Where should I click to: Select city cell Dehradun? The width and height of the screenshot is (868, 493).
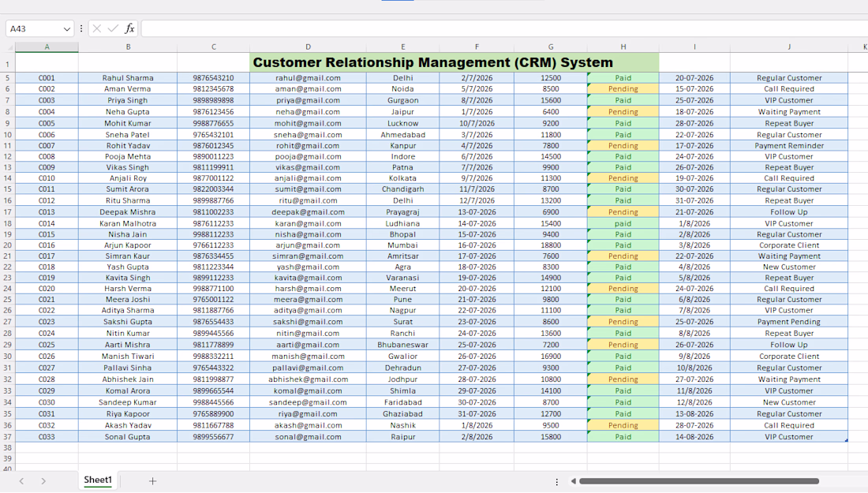click(403, 368)
